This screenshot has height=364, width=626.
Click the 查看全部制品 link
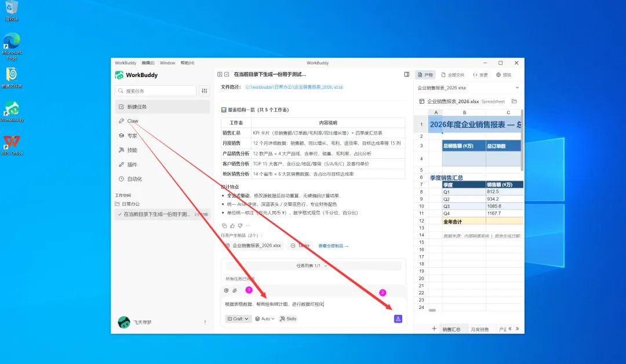point(333,246)
